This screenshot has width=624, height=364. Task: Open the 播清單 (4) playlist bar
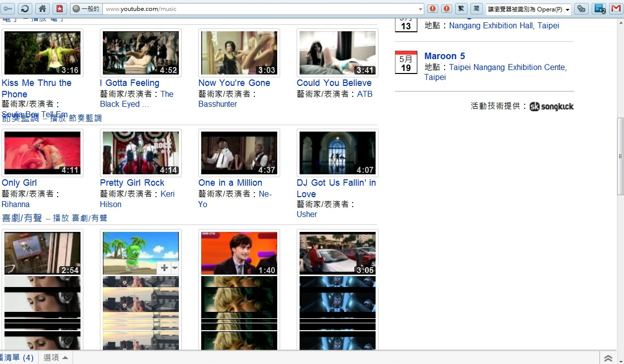(17, 358)
